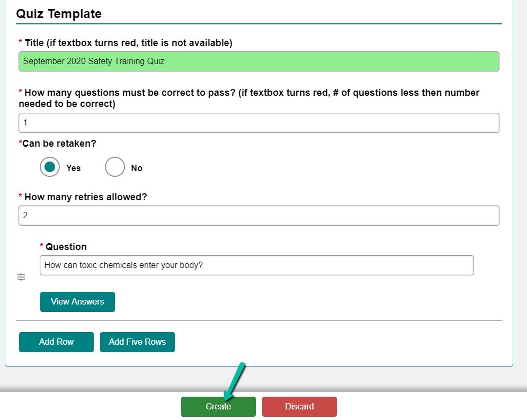Add a single row to quiz
Screen dimensions: 527x420
(56, 342)
